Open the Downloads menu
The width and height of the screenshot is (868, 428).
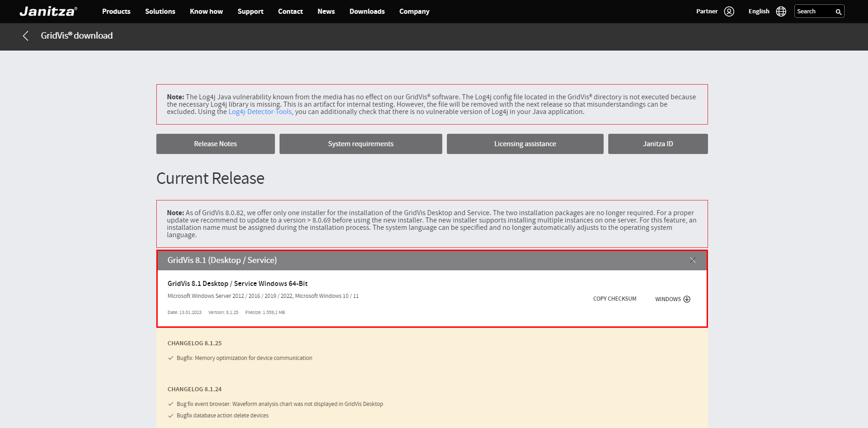367,11
